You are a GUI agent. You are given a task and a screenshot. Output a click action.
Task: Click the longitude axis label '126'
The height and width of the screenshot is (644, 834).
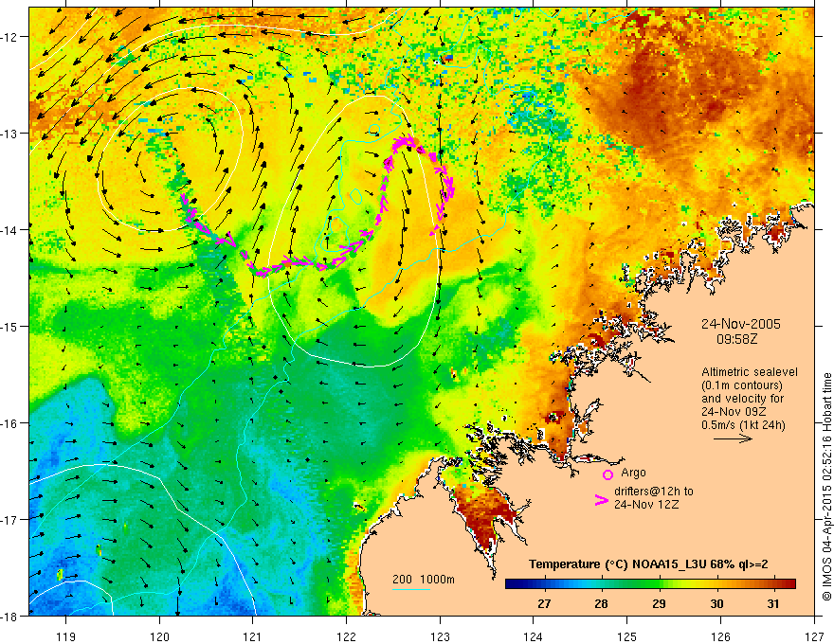720,636
